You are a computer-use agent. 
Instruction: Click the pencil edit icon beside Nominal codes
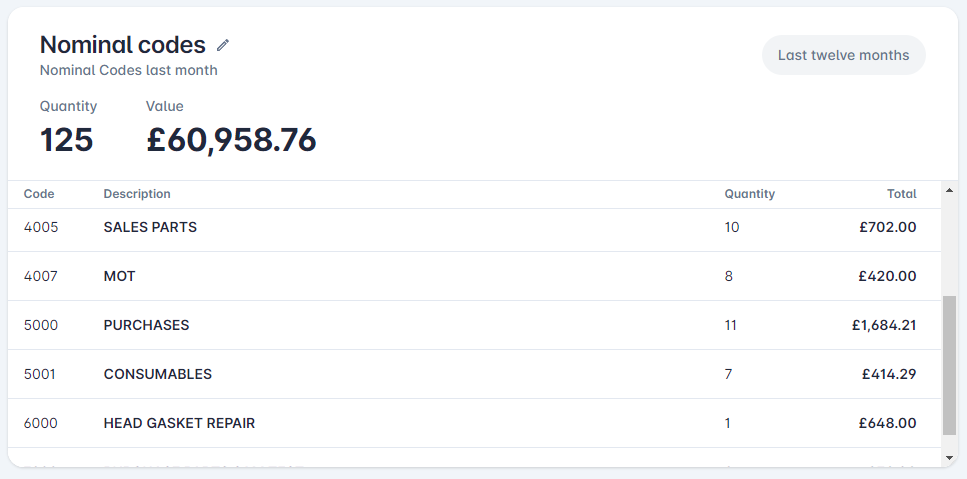tap(223, 45)
